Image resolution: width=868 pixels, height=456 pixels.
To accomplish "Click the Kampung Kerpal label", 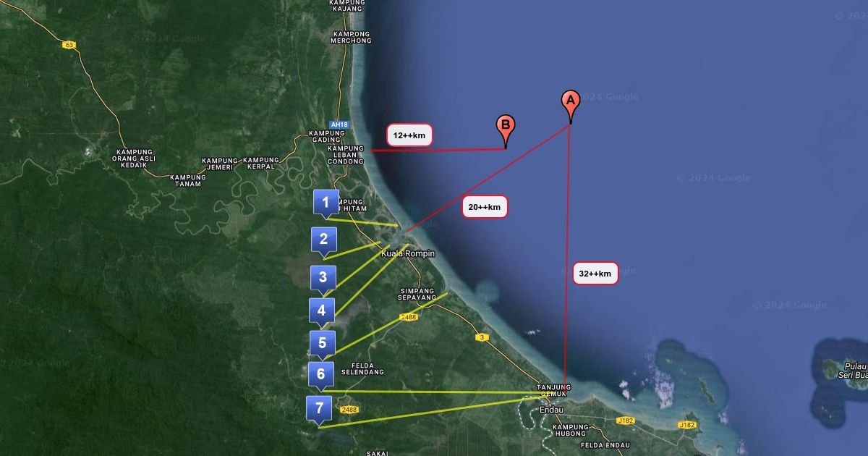I will point(261,164).
